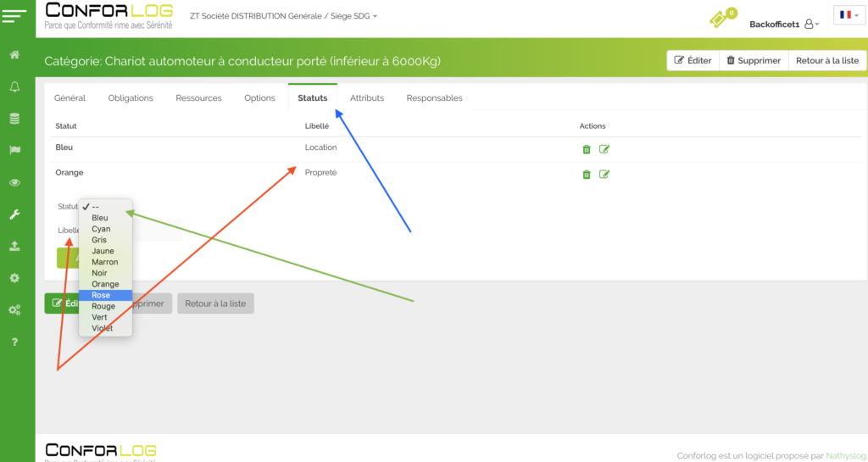Screen dimensions: 868x462
Task: Expand the ZT Société DISTRIBUTION site selector
Action: click(x=284, y=16)
